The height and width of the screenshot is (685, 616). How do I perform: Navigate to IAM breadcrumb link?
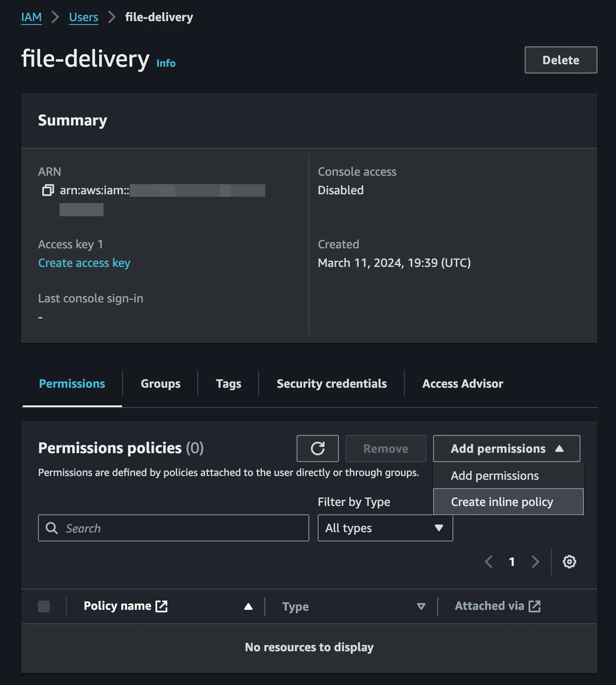pos(31,17)
